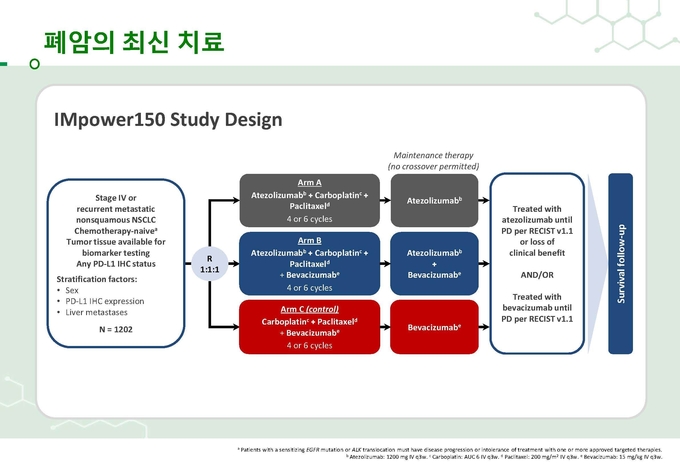Click 'Any PD-L1 IHC status' text
680x471 pixels.
coord(116,264)
